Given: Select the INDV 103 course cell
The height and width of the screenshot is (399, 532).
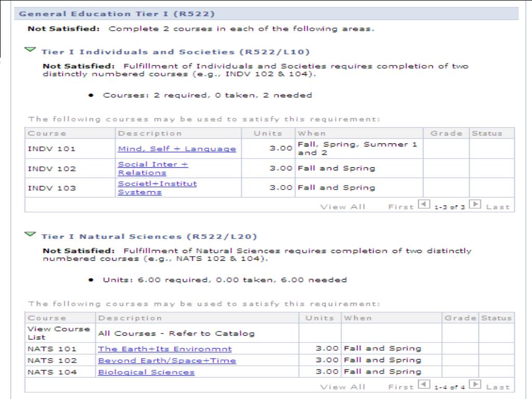Looking at the screenshot, I should click(70, 188).
